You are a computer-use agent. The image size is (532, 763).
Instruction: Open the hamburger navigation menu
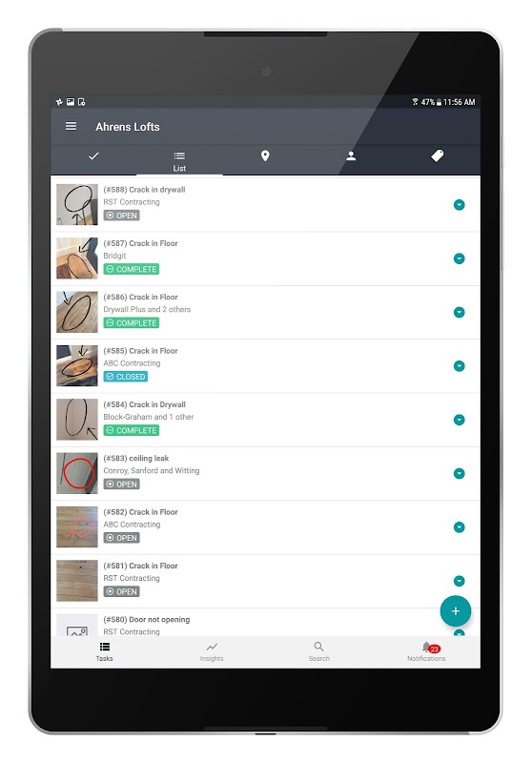tap(71, 127)
